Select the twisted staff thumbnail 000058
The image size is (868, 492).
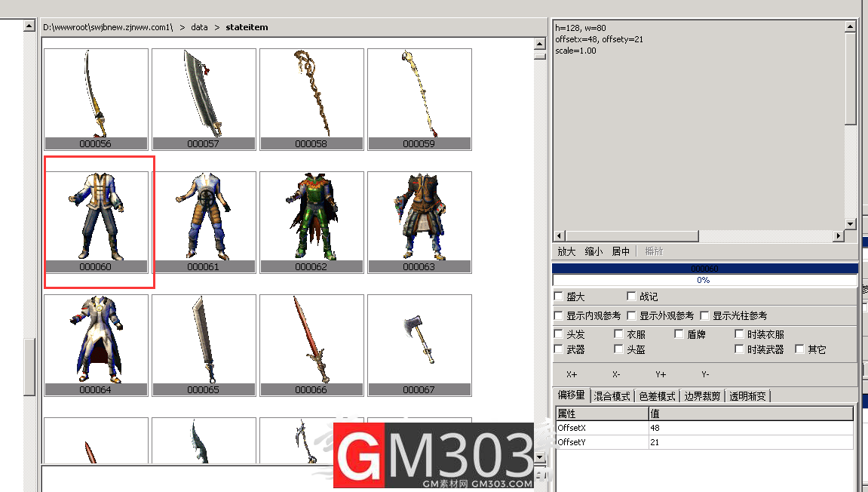tap(311, 99)
